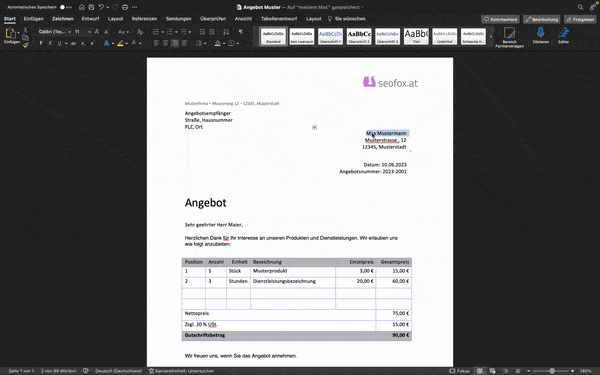Open the Bereich Formatvorlagen pane
The width and height of the screenshot is (600, 375).
pos(509,37)
